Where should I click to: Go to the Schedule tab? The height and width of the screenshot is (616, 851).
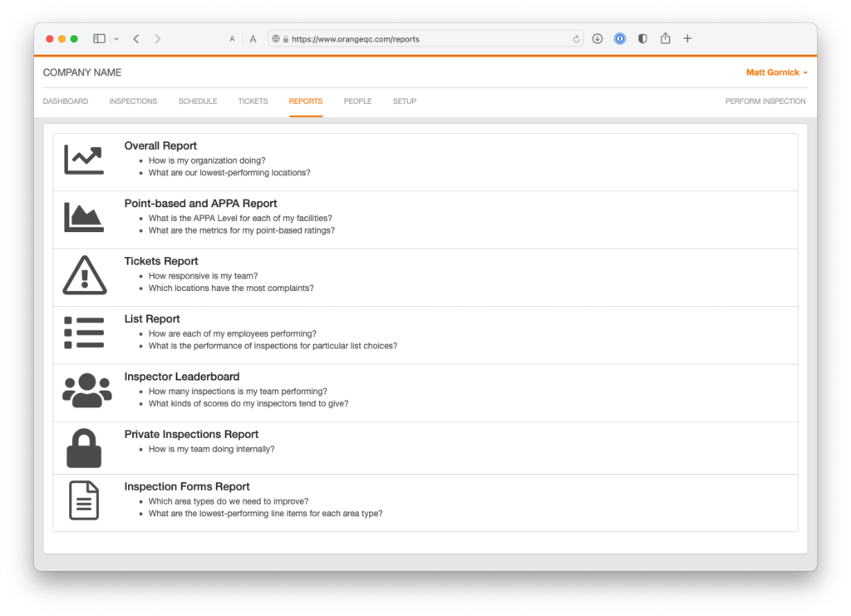point(198,101)
